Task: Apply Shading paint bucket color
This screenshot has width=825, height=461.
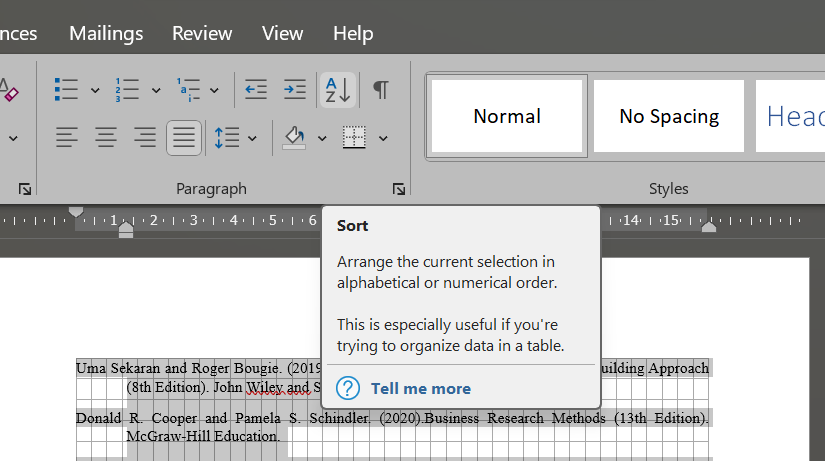Action: [x=294, y=138]
